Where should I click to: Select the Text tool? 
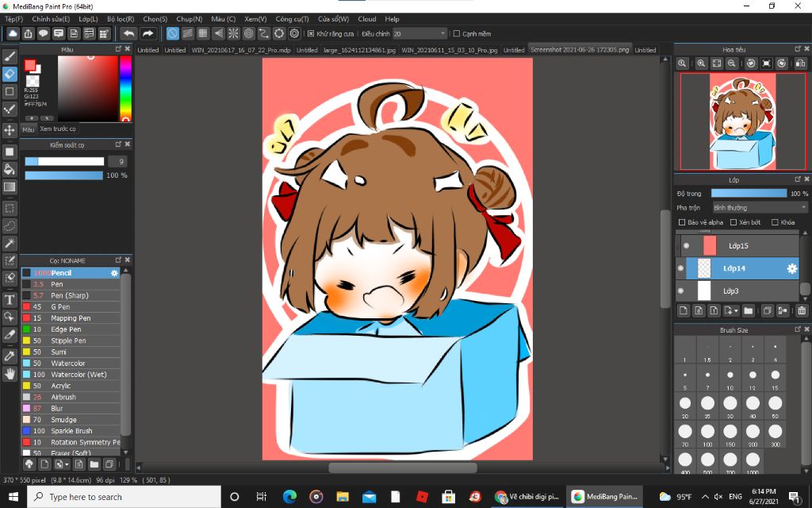[10, 299]
